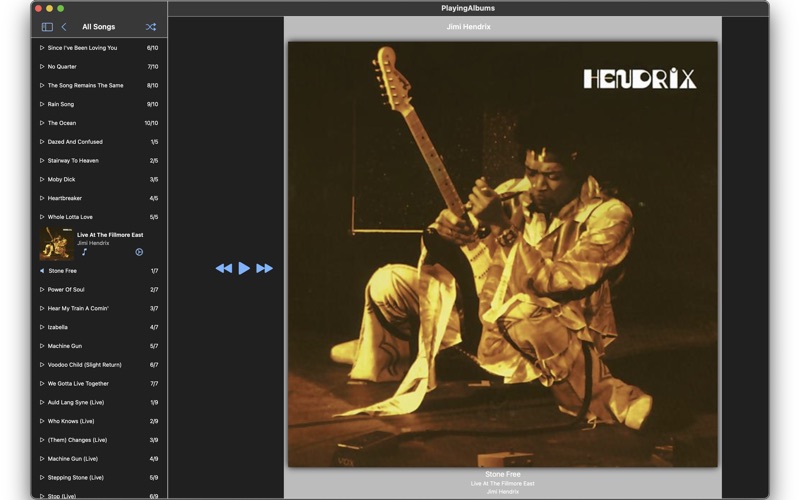The height and width of the screenshot is (500, 800).
Task: Play icon beside Hear My Train A Comin'
Action: 42,309
